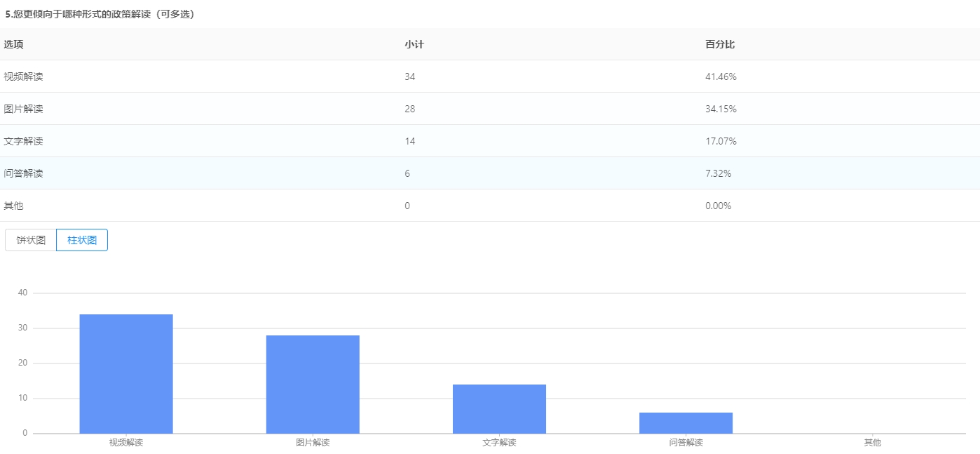
Task: Click the 问答解读 bar in the chart
Action: (686, 423)
